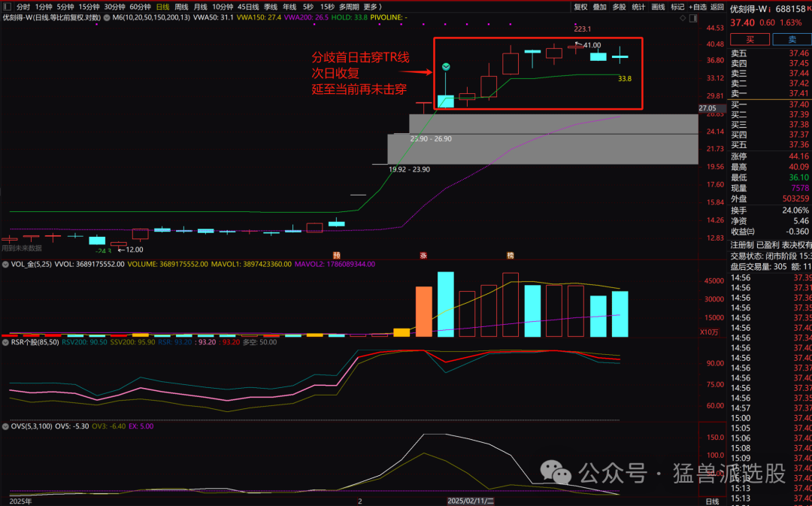Viewport: 812px width, 506px height.
Task: Click the 榜 event marker
Action: point(510,256)
